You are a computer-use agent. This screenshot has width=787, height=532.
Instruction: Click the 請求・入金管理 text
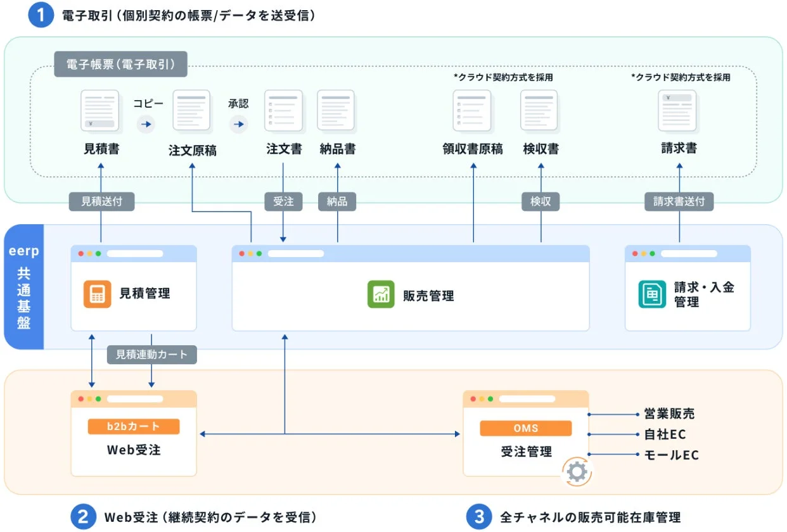[704, 294]
